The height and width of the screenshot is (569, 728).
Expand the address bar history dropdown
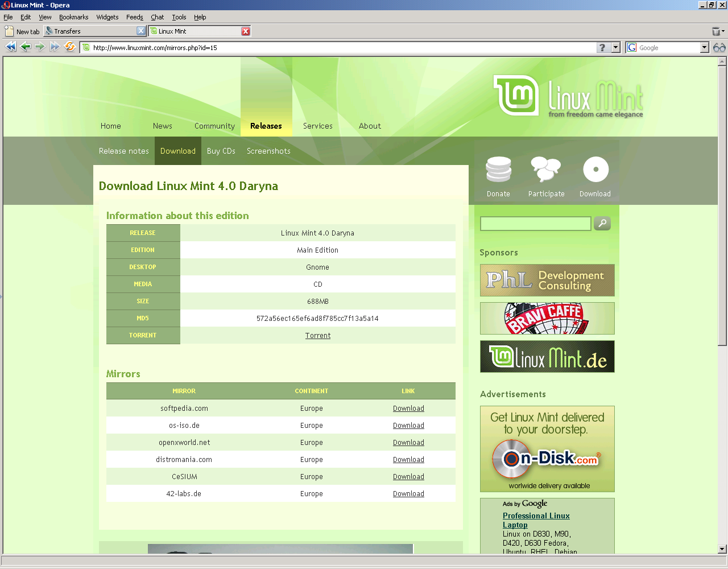click(615, 48)
